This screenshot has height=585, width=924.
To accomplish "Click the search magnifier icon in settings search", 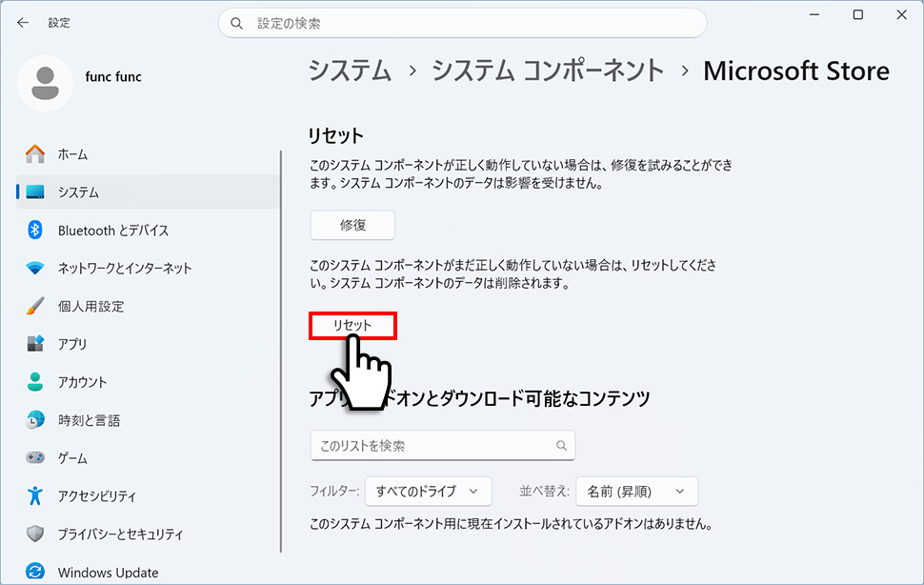I will (x=236, y=24).
